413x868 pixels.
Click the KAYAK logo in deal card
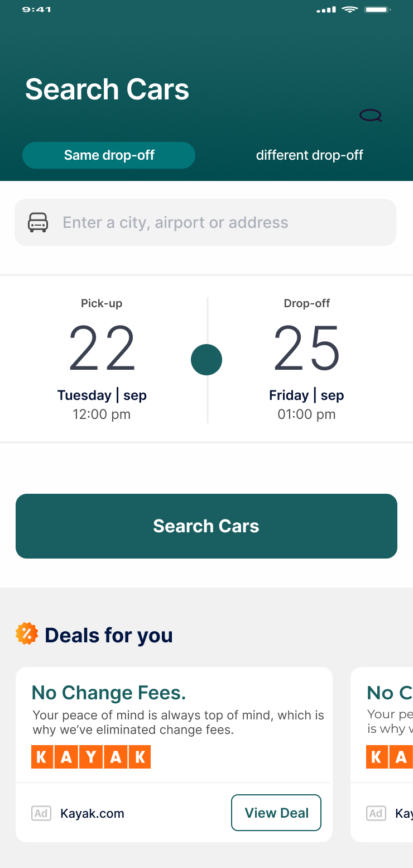click(x=91, y=757)
